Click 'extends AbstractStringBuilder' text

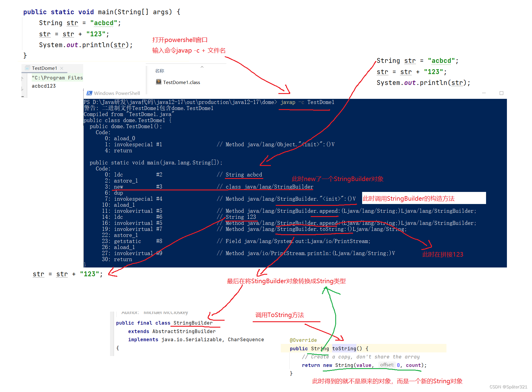point(172,331)
